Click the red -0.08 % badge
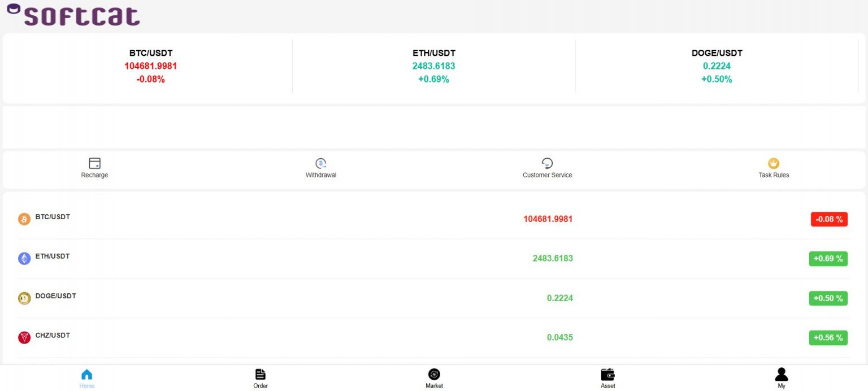The height and width of the screenshot is (391, 868). (829, 219)
